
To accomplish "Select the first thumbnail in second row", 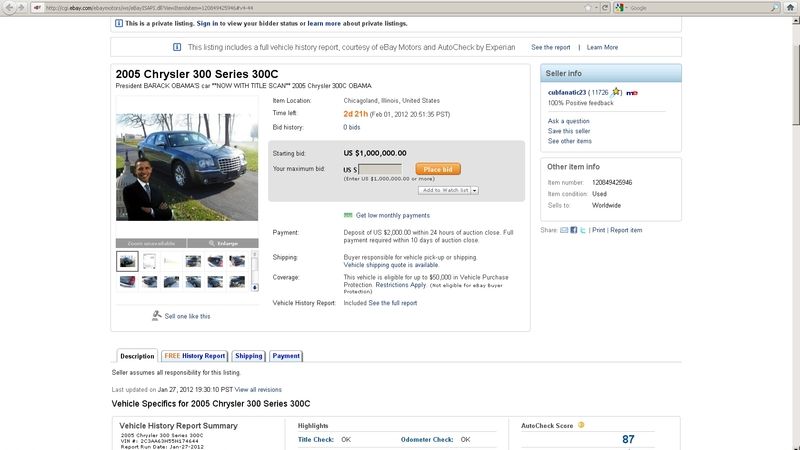I will tap(127, 282).
